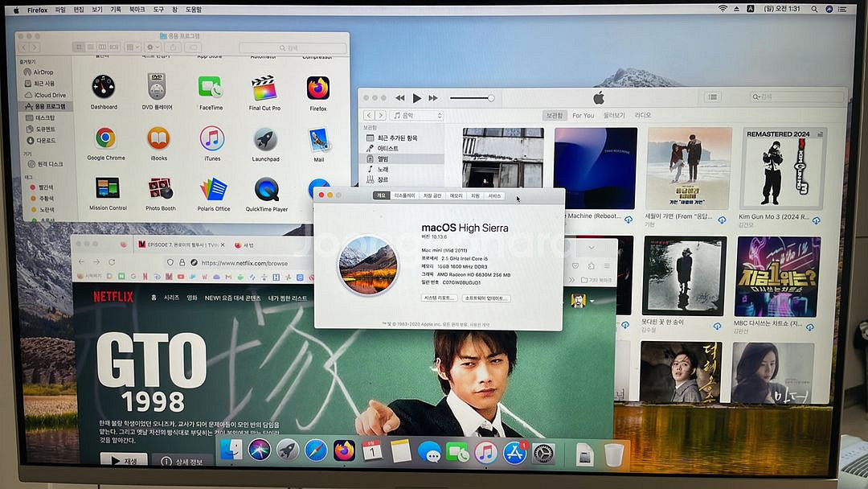Open 저장 공간 tab in About This Mac
This screenshot has height=489, width=868.
pos(432,195)
